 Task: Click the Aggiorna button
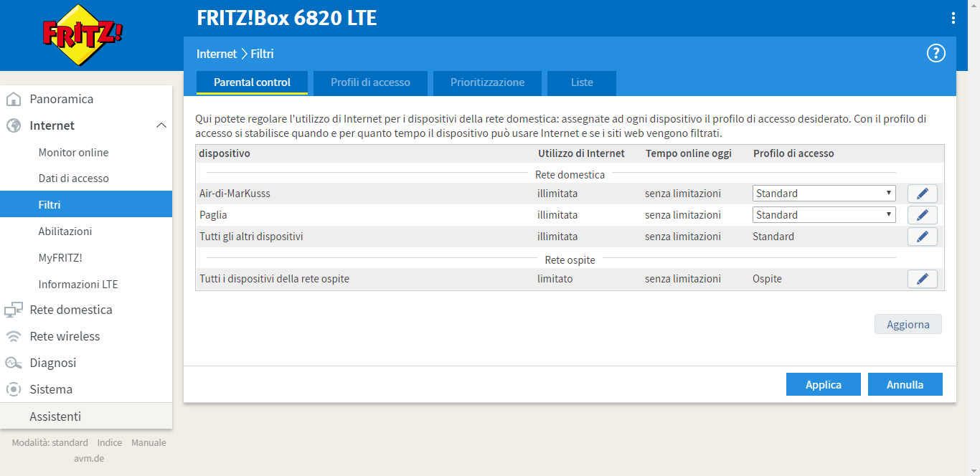pos(908,324)
